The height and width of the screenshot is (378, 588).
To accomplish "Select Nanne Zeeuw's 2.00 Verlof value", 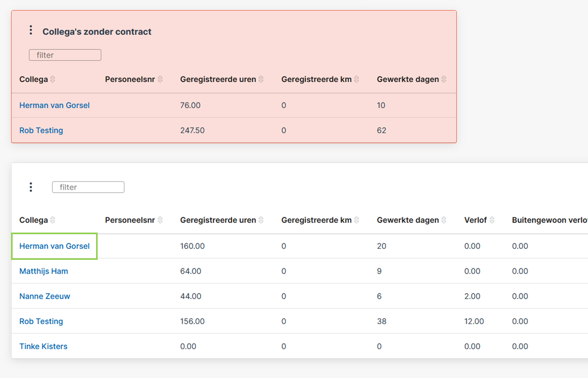I will pyautogui.click(x=472, y=296).
